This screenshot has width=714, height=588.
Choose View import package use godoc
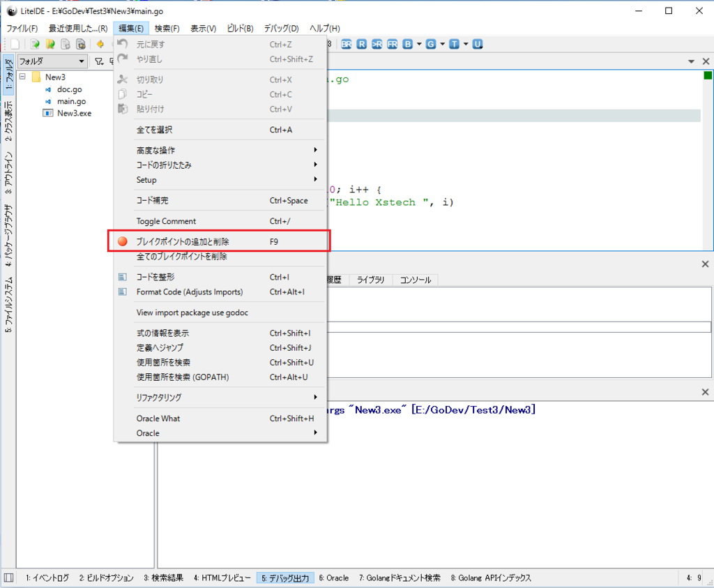220,312
